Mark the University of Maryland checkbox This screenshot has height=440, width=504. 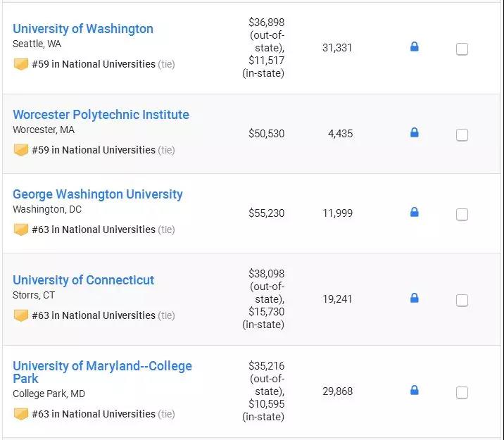pos(462,393)
